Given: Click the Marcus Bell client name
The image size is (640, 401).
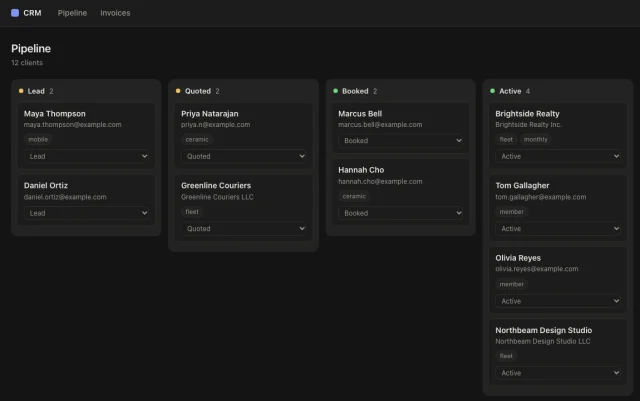Looking at the screenshot, I should (x=360, y=114).
